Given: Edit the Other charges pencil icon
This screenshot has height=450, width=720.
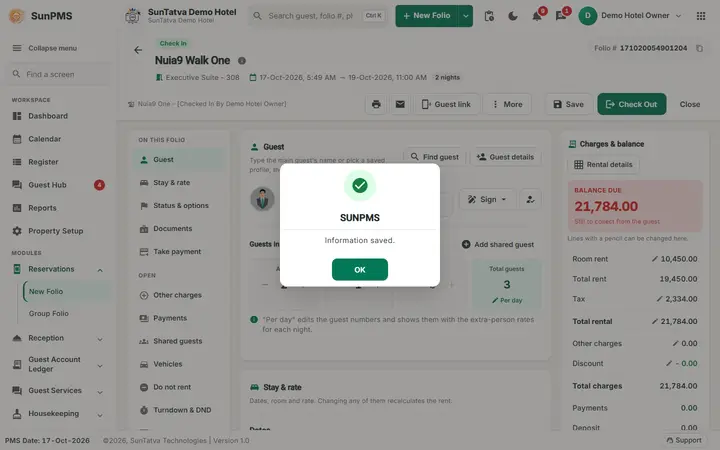Looking at the screenshot, I should pos(675,343).
